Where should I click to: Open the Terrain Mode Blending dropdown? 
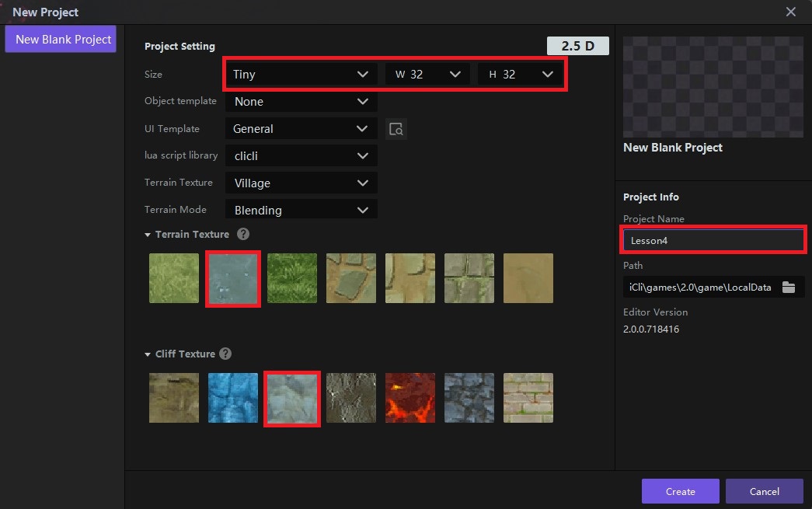pyautogui.click(x=301, y=210)
